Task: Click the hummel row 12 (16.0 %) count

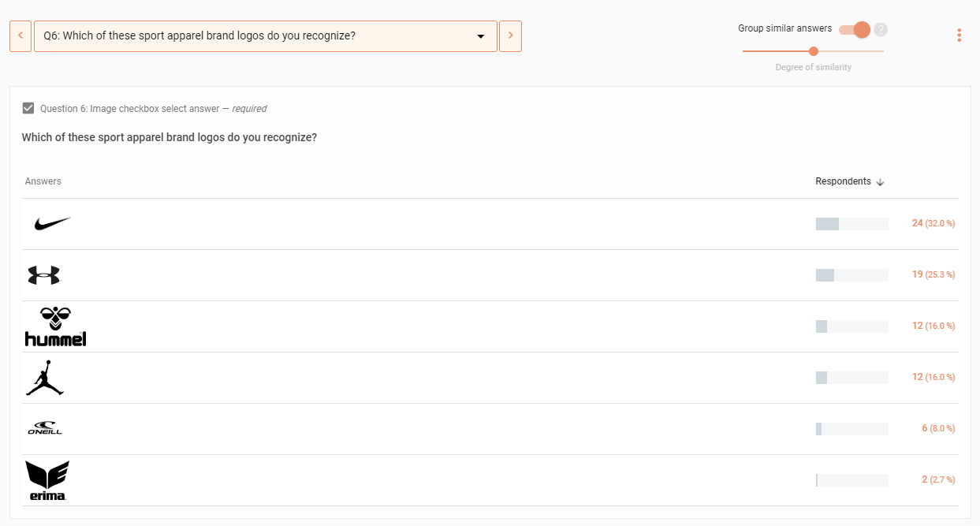Action: [x=933, y=326]
